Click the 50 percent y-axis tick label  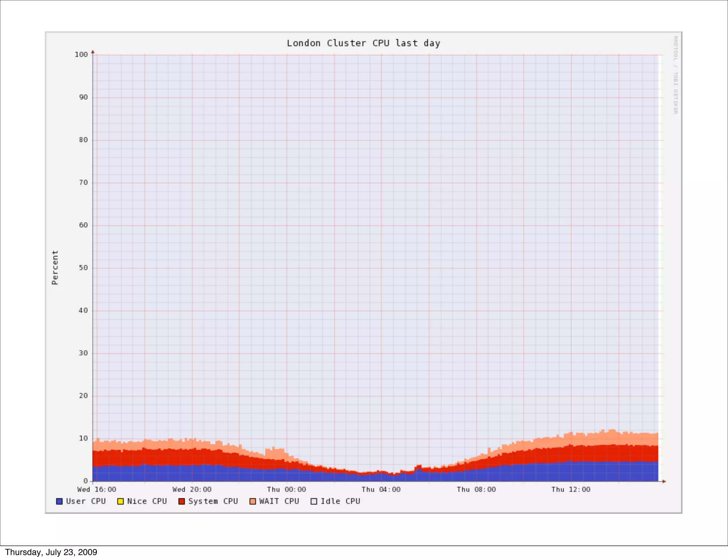(x=83, y=268)
